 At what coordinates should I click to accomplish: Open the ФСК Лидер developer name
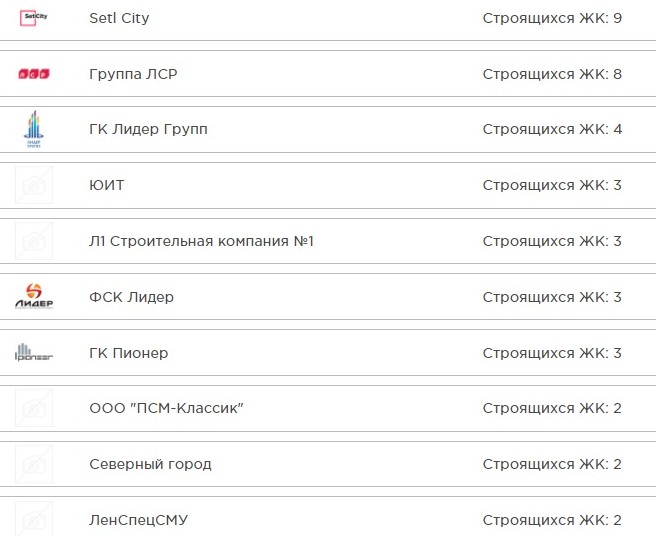coord(131,297)
